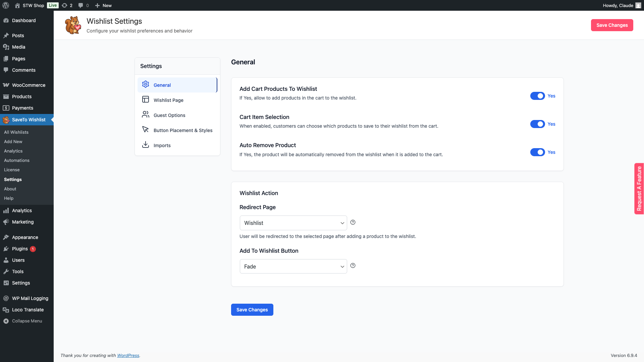Screen dimensions: 644x362
Task: Open Analytics under SaveTo Wishlist
Action: (13, 151)
